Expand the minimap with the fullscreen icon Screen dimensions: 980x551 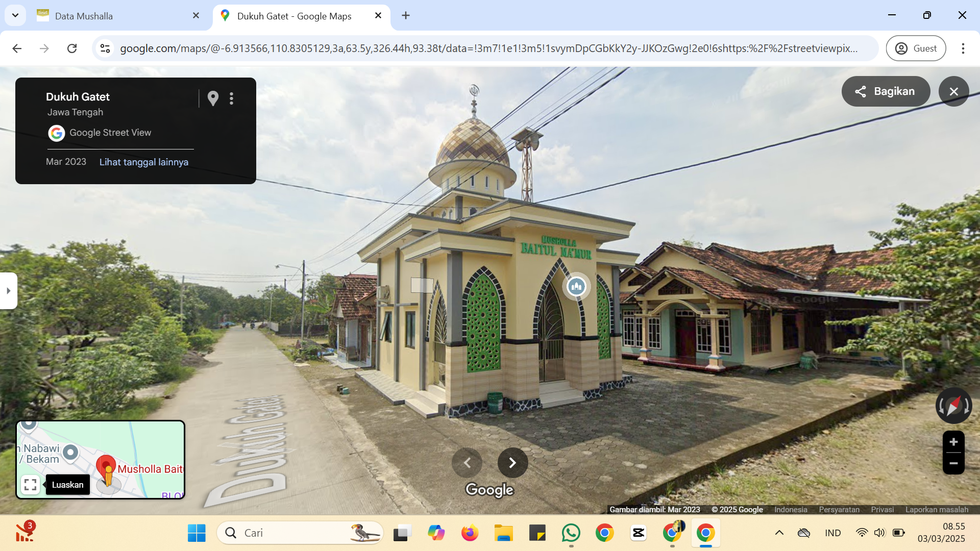pos(31,485)
